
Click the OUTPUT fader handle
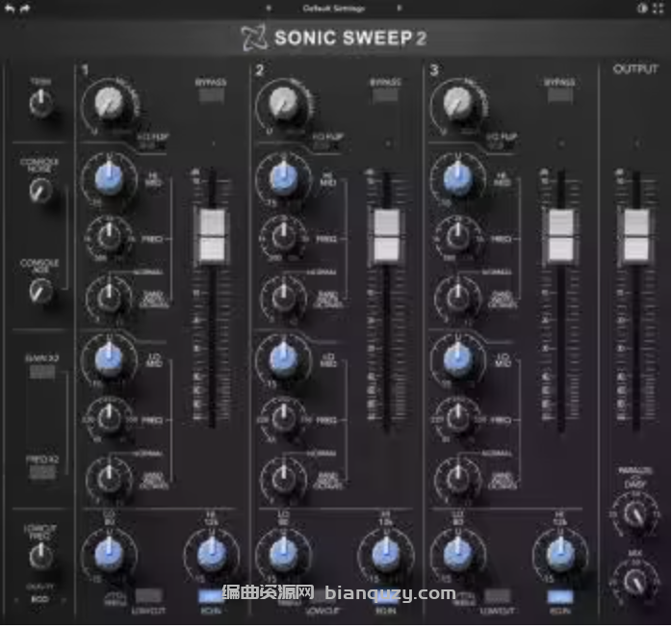636,235
